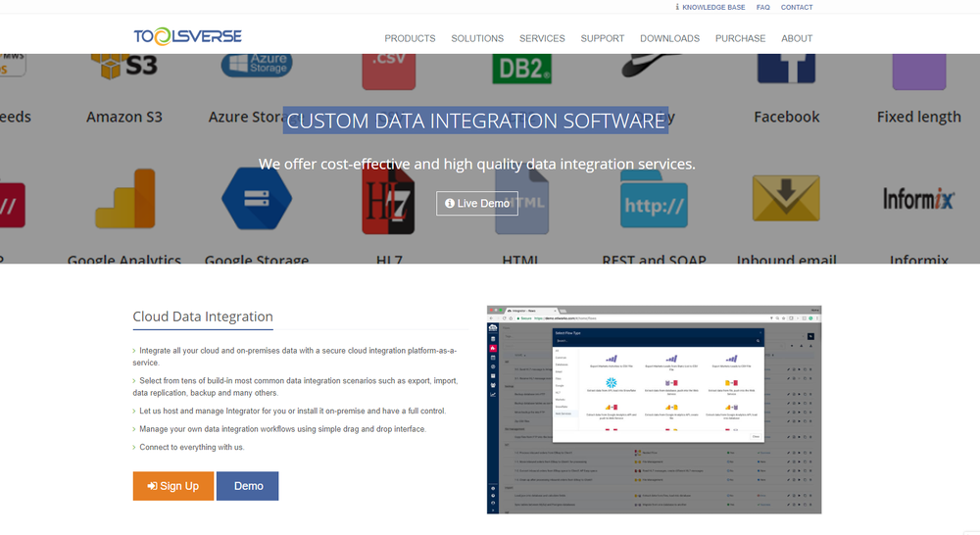Click the bullet starting 'Let us host and manage Integrator'

(x=292, y=412)
